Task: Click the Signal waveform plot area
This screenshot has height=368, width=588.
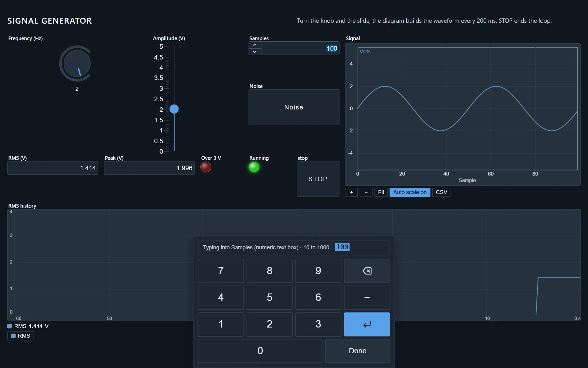Action: pyautogui.click(x=467, y=109)
